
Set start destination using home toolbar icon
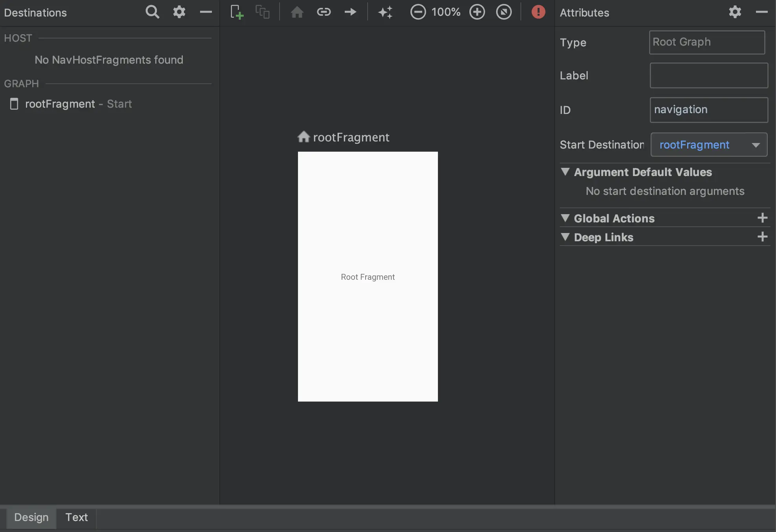pyautogui.click(x=297, y=12)
